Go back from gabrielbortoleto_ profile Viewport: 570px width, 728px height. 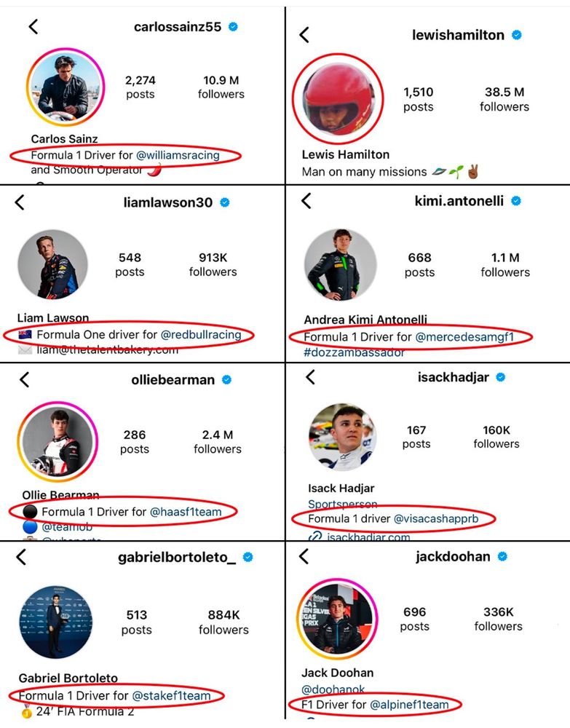pyautogui.click(x=21, y=557)
